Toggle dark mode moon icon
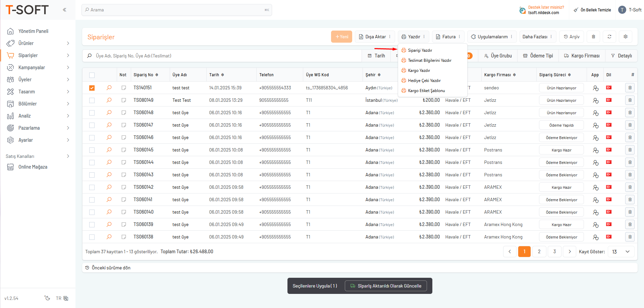This screenshot has height=308, width=644. (47, 298)
